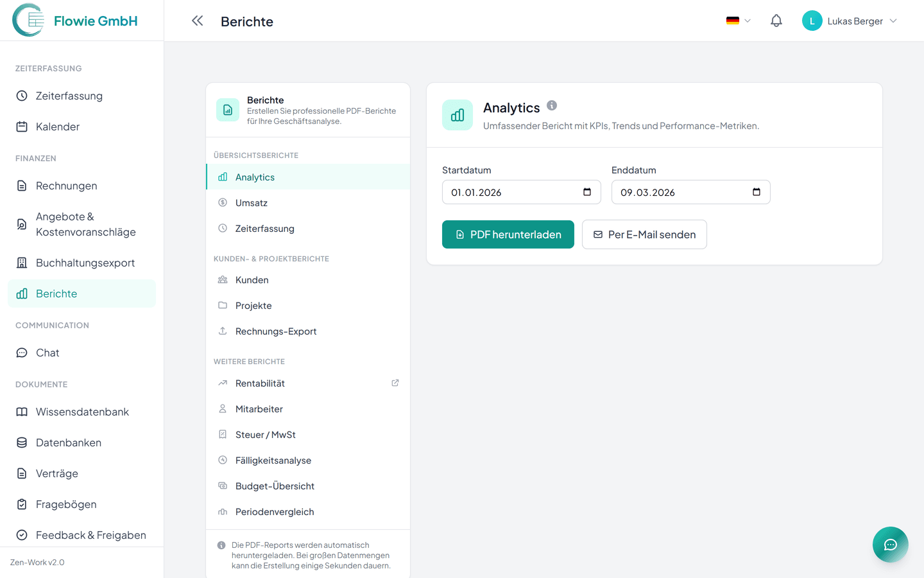Open the floating chat support bubble
924x578 pixels.
click(x=890, y=545)
